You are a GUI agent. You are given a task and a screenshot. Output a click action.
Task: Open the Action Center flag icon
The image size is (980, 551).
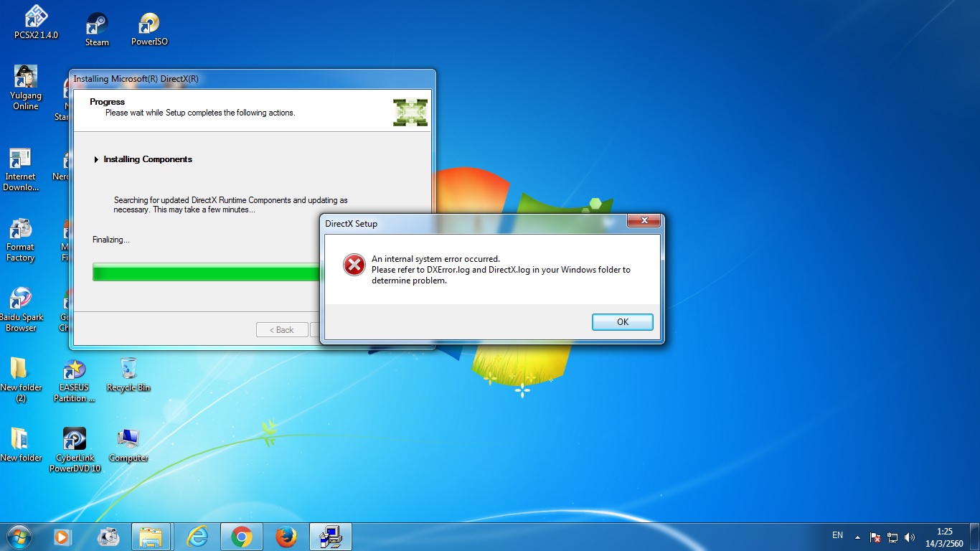875,537
